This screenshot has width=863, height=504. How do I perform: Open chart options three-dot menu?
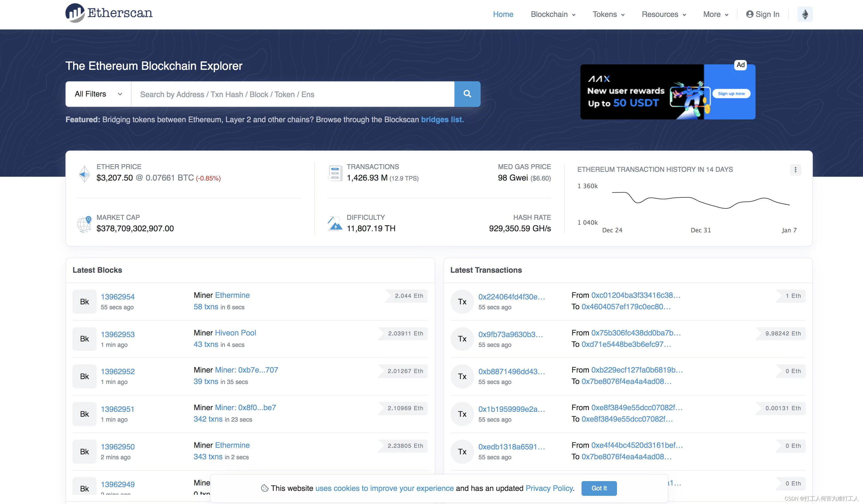click(795, 170)
